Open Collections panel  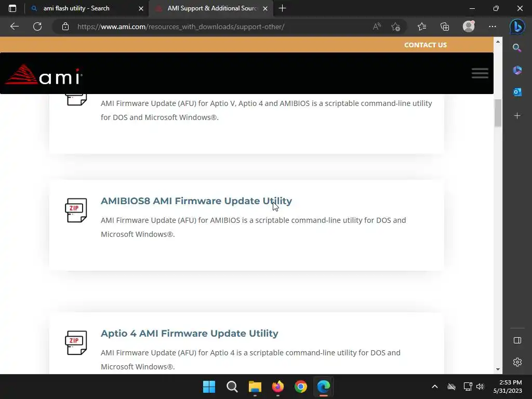click(x=445, y=26)
